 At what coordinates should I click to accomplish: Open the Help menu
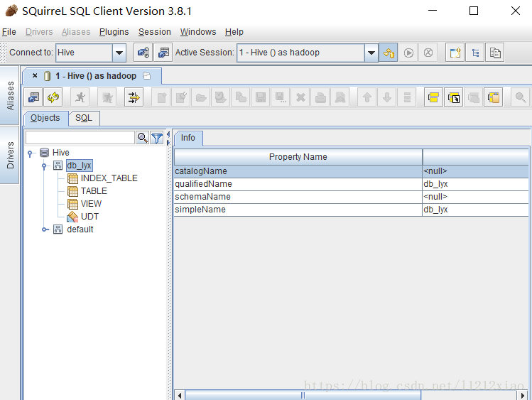(234, 32)
